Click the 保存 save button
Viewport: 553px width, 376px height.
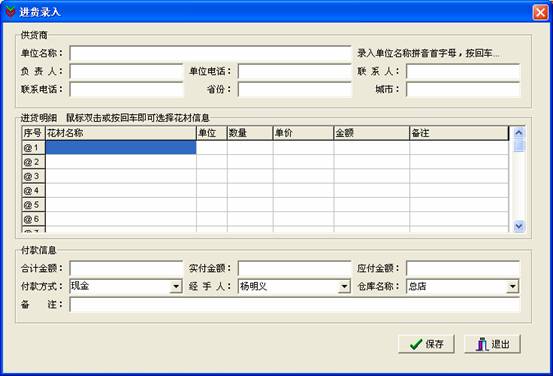coord(426,344)
